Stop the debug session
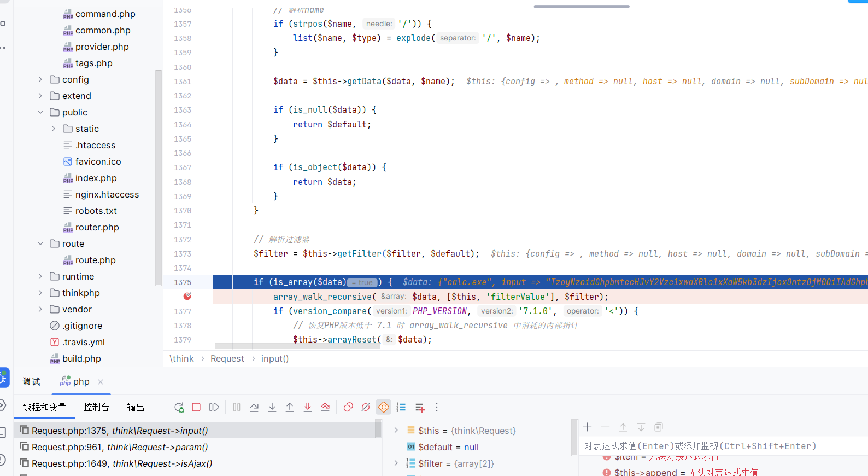The image size is (868, 476). point(196,407)
